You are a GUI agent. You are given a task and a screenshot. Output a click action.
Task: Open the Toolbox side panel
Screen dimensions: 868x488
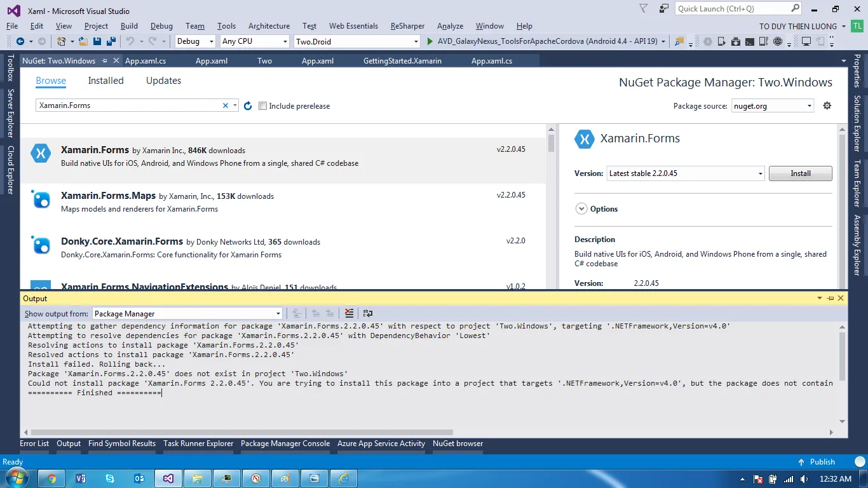pyautogui.click(x=10, y=68)
